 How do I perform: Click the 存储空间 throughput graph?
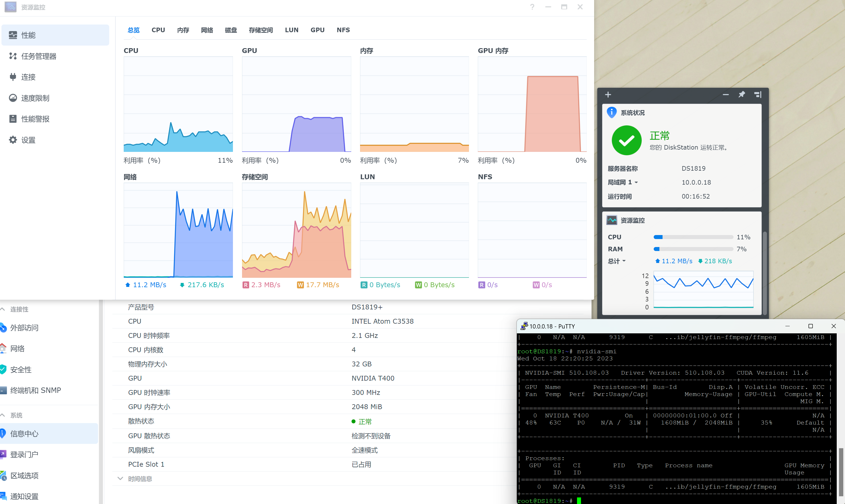[296, 230]
